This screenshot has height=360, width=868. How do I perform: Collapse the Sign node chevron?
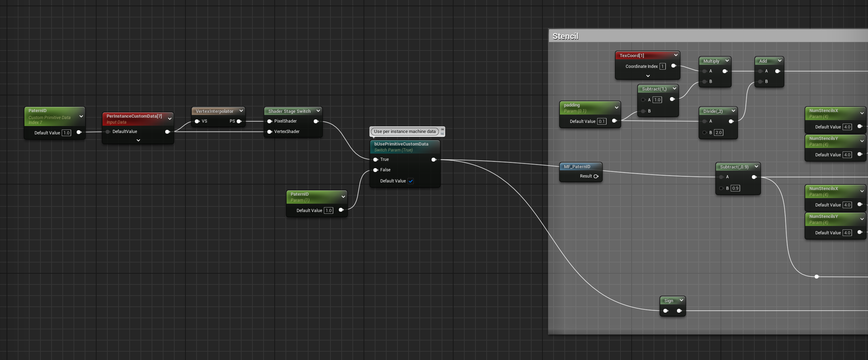tap(682, 300)
